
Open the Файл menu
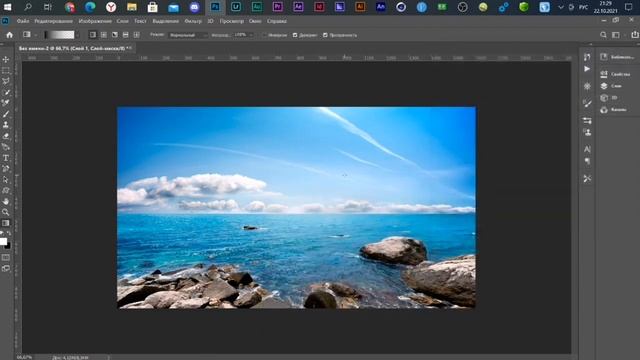23,21
